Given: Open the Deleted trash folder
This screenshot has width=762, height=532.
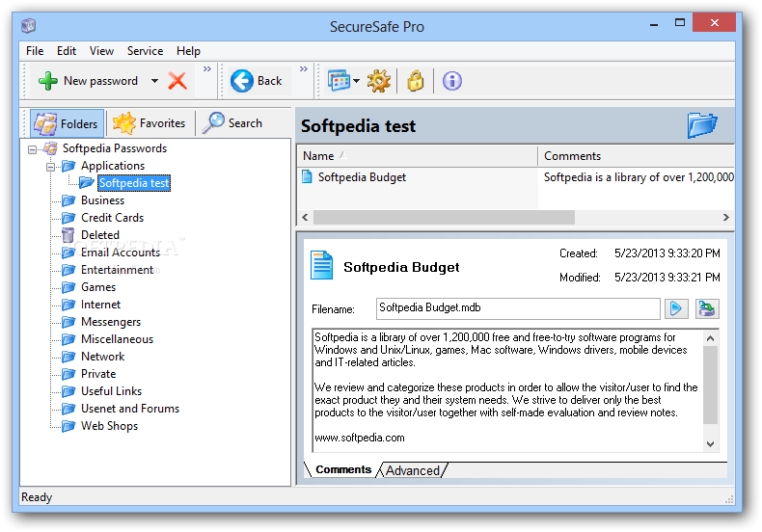Looking at the screenshot, I should click(100, 235).
